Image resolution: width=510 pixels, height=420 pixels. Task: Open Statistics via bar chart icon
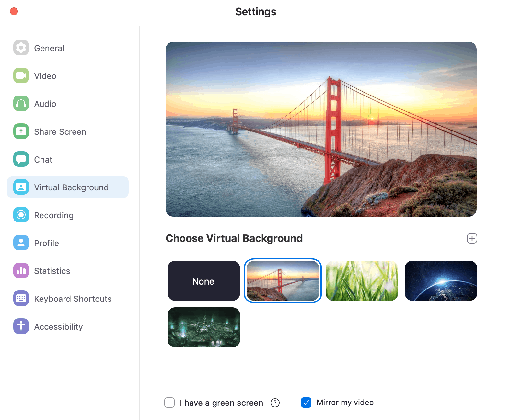coord(21,271)
